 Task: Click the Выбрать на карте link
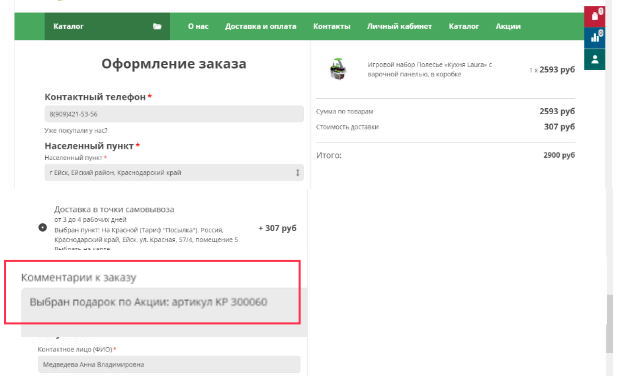pos(82,249)
